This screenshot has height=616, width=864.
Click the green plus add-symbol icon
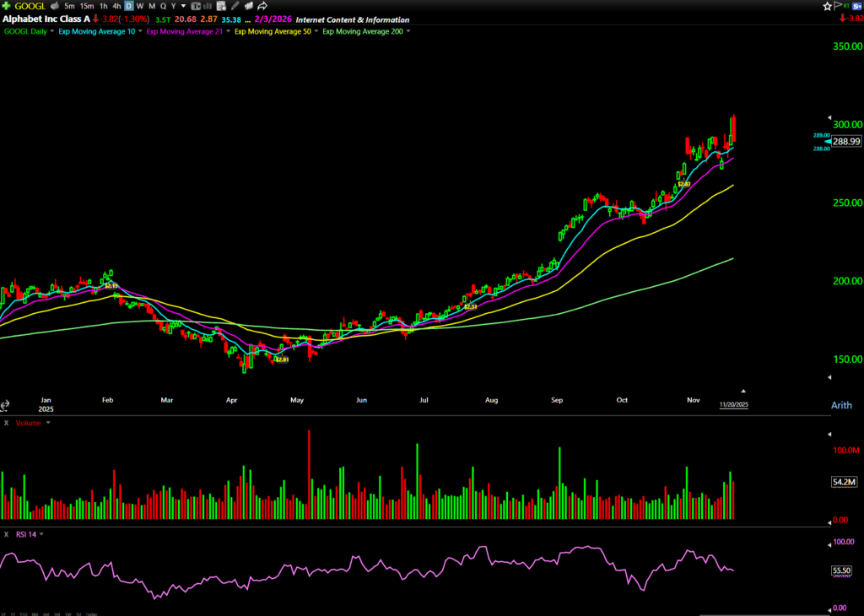coord(6,6)
